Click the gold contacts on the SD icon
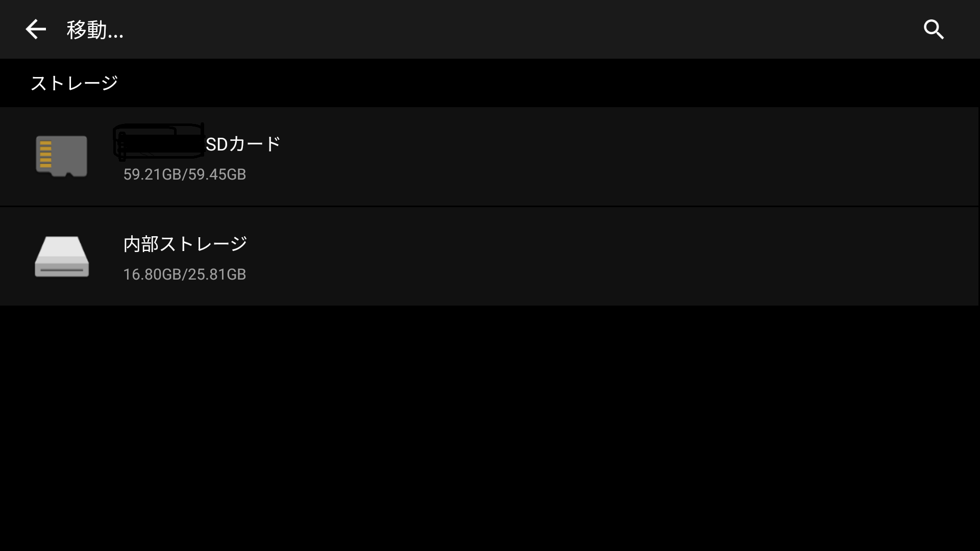 pos(45,154)
